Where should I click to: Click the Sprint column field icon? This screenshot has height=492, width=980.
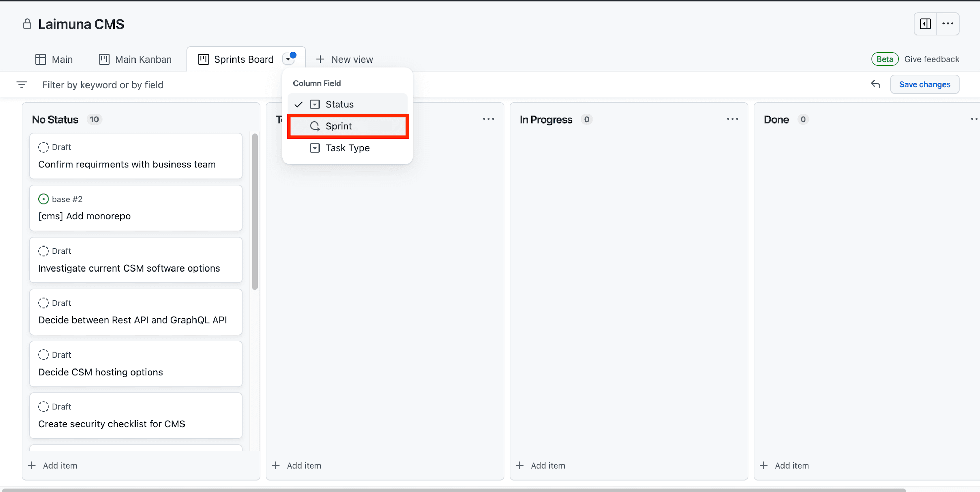click(x=315, y=126)
